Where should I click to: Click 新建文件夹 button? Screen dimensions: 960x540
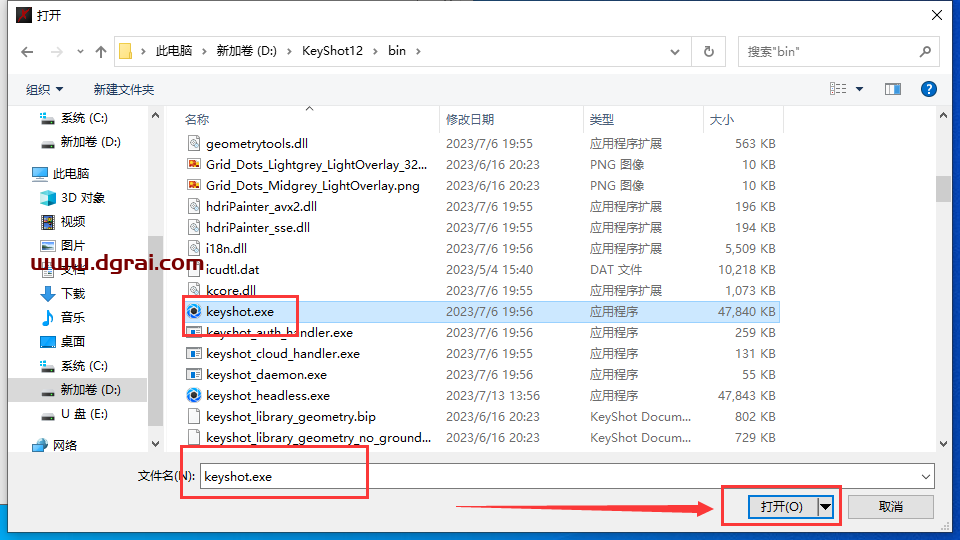click(124, 89)
